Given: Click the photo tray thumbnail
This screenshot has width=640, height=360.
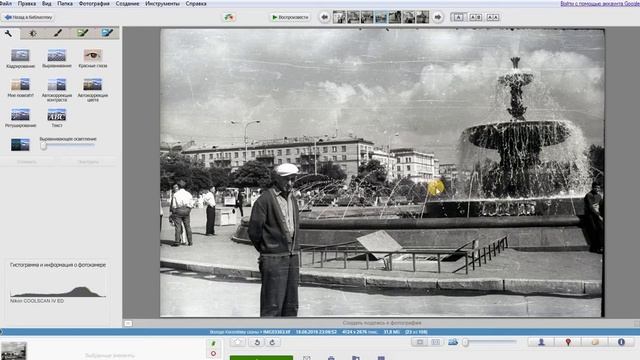Looking at the screenshot, I should pyautogui.click(x=14, y=351).
